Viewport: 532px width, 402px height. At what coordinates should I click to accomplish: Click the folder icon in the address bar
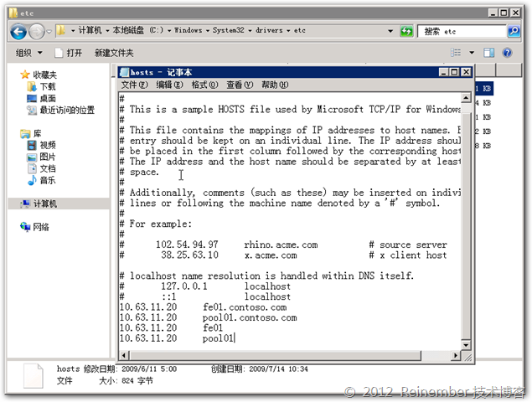[60, 30]
